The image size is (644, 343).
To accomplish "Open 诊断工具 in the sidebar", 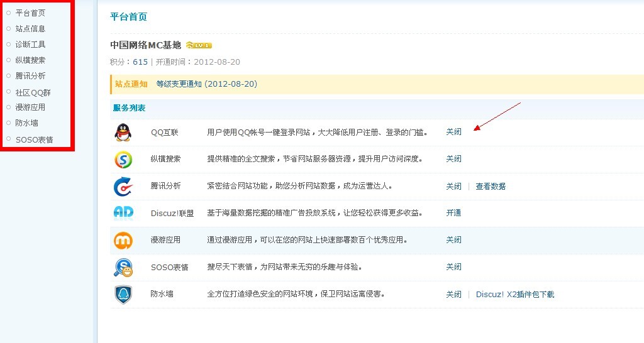I will 30,45.
